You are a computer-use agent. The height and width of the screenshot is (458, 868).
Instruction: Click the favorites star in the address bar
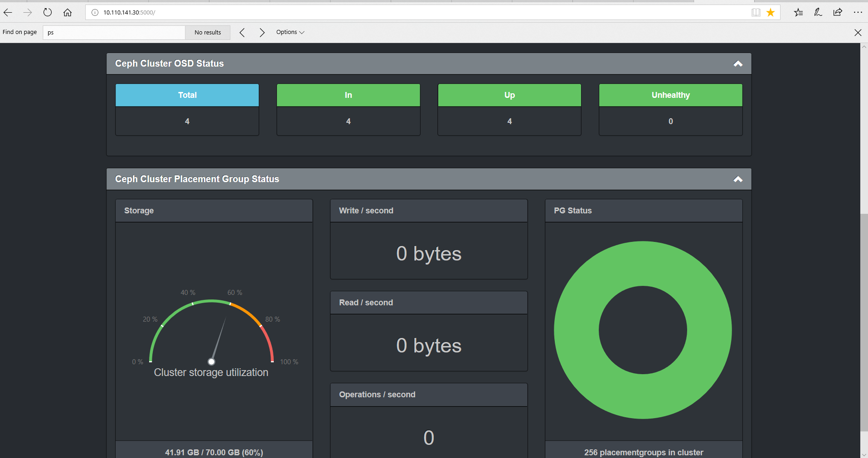[x=770, y=12]
